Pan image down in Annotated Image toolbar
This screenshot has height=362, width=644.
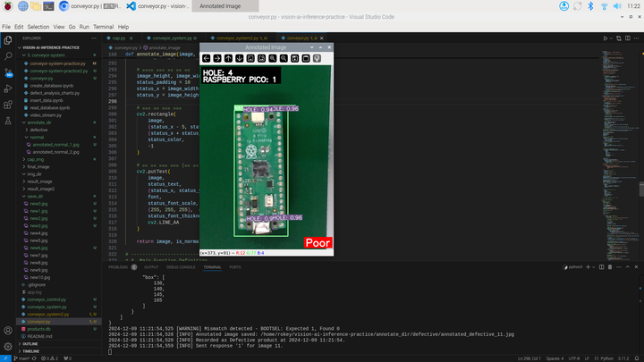click(240, 59)
